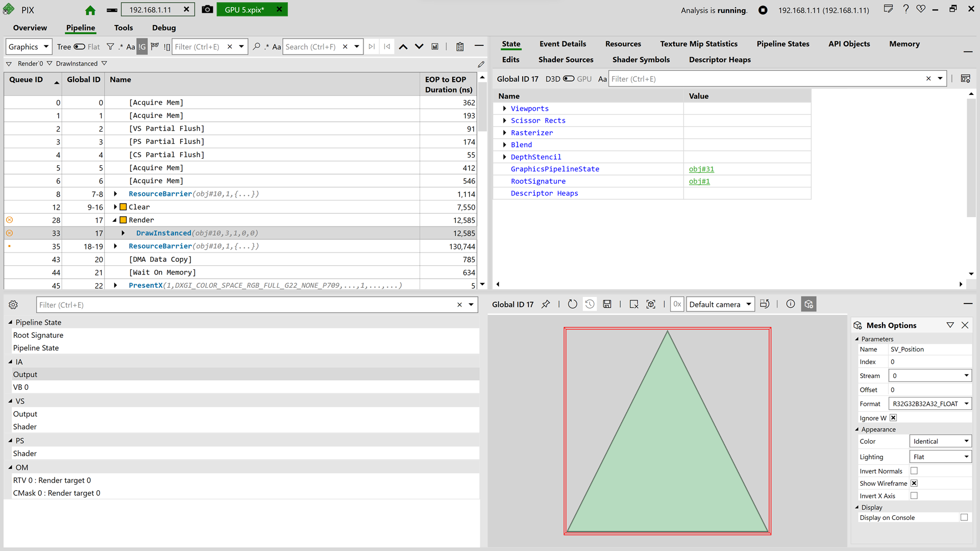
Task: Click the feedback heart icon
Action: pos(921,9)
